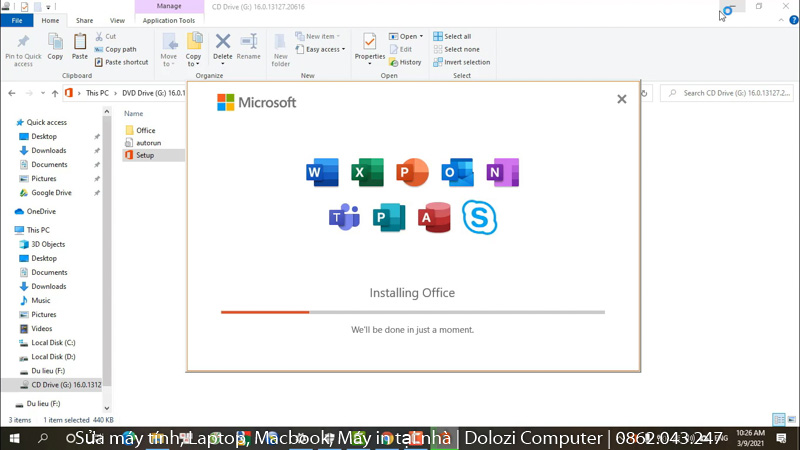The width and height of the screenshot is (800, 450).
Task: Expand the Open button dropdown arrow
Action: pyautogui.click(x=421, y=36)
